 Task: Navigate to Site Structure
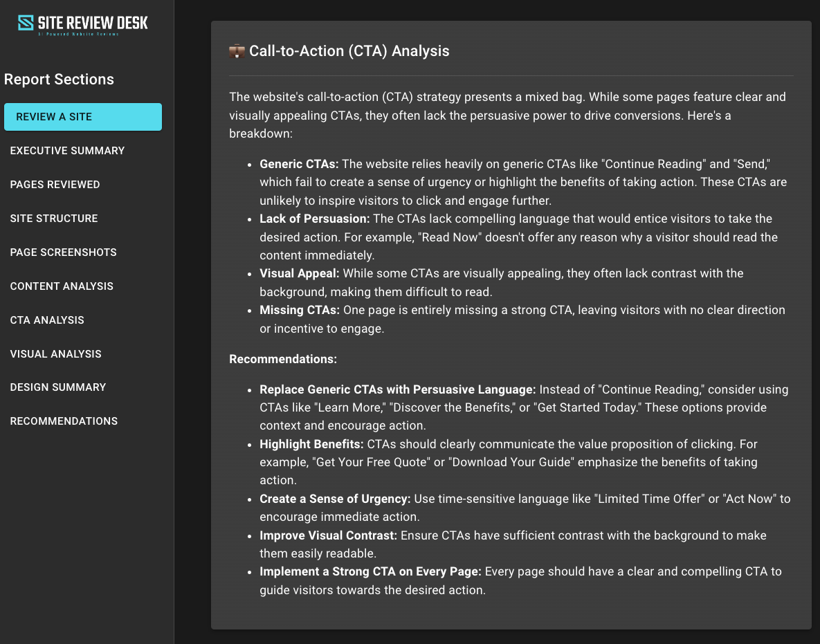[x=54, y=219]
